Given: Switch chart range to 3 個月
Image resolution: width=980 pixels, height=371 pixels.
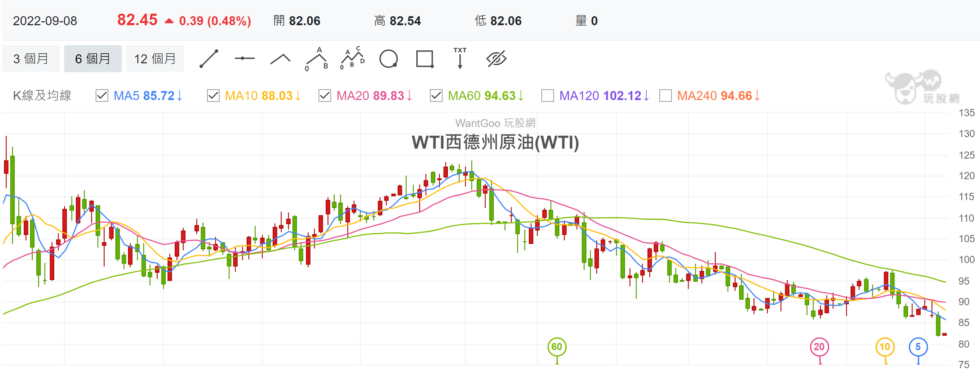Looking at the screenshot, I should 31,59.
